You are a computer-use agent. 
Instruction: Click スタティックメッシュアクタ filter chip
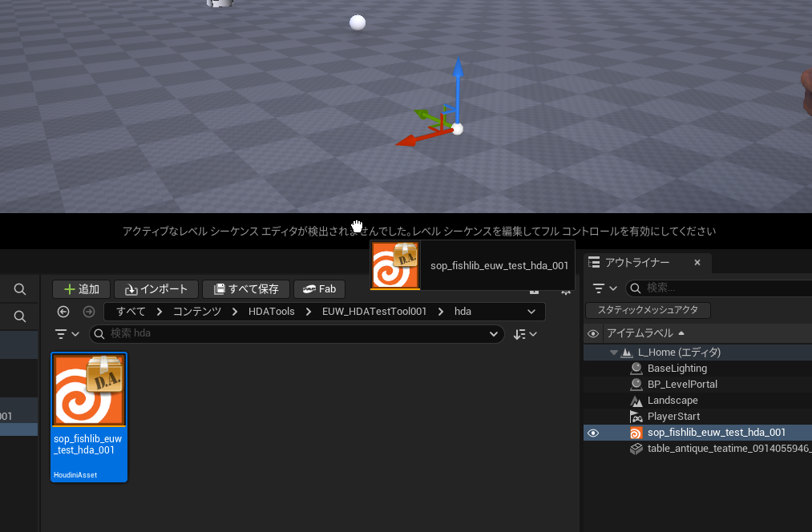[648, 310]
